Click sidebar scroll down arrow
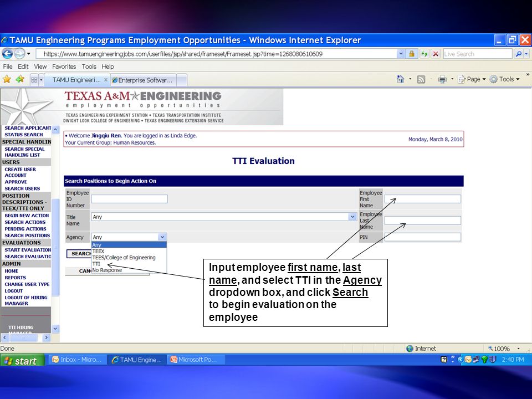 [55, 329]
